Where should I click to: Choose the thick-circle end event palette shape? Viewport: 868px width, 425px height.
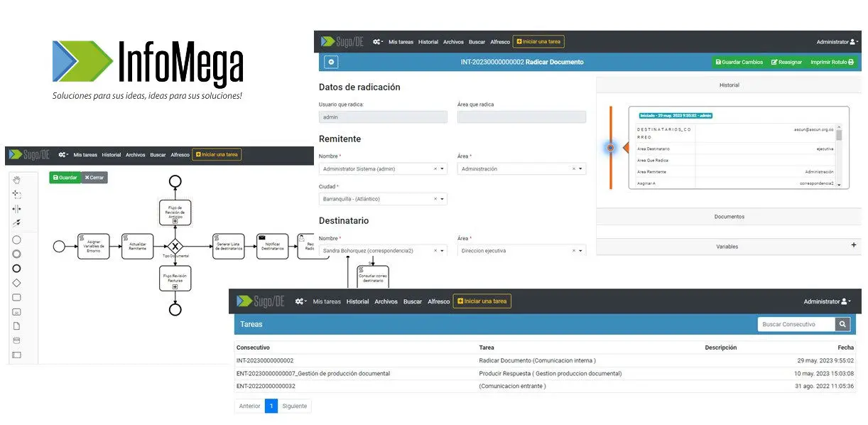tap(17, 269)
